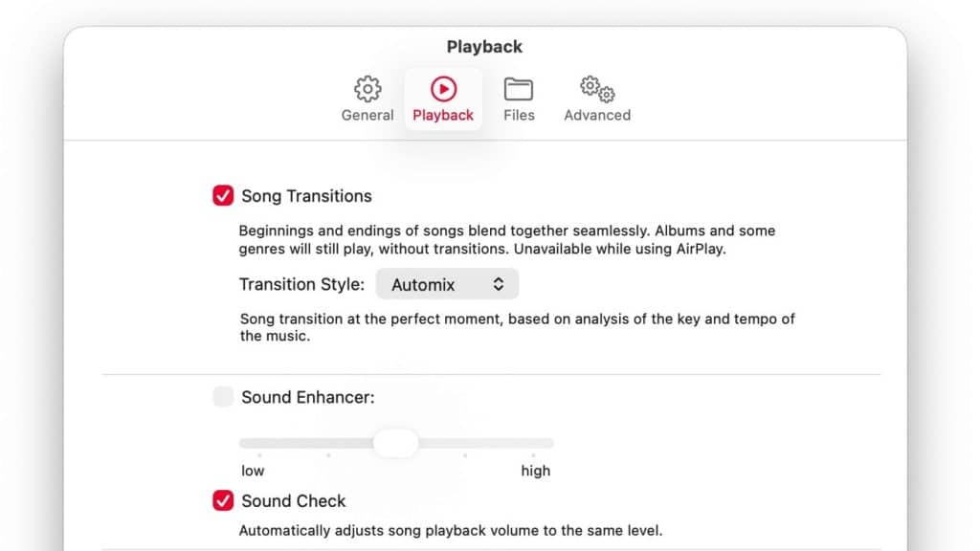
Task: Uncheck the Song Transitions checkbox
Action: point(223,196)
